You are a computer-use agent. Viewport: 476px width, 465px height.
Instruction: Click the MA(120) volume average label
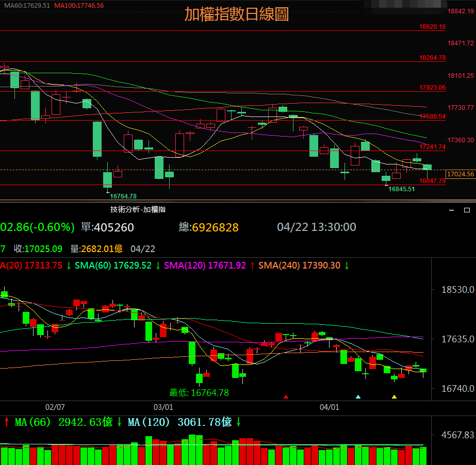click(x=149, y=422)
